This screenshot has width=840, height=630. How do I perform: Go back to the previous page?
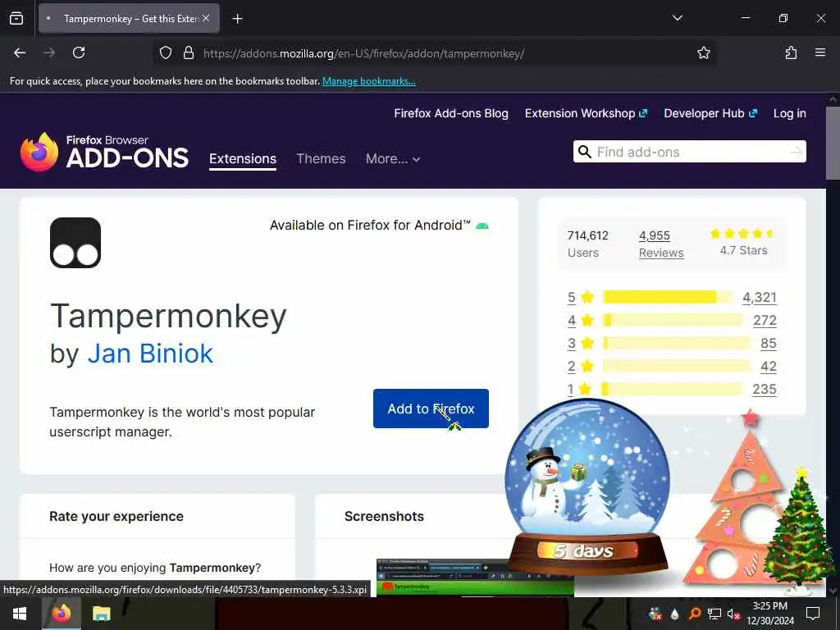pyautogui.click(x=20, y=52)
